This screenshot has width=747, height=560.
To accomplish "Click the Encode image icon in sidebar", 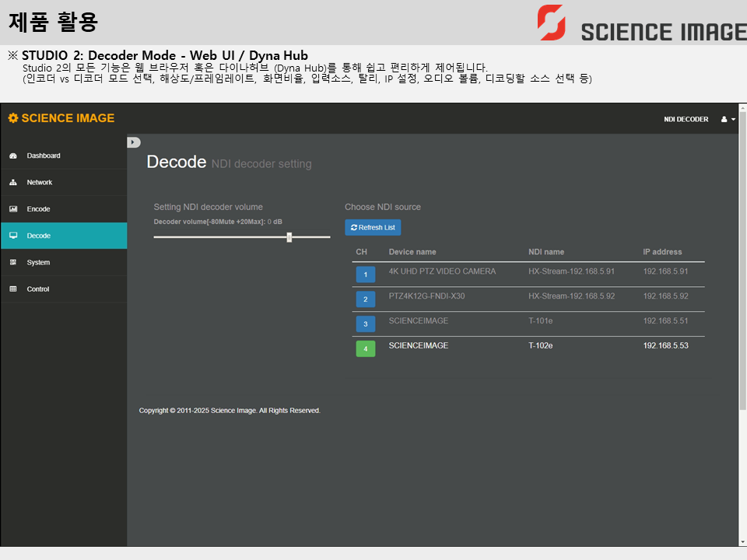I will click(13, 209).
